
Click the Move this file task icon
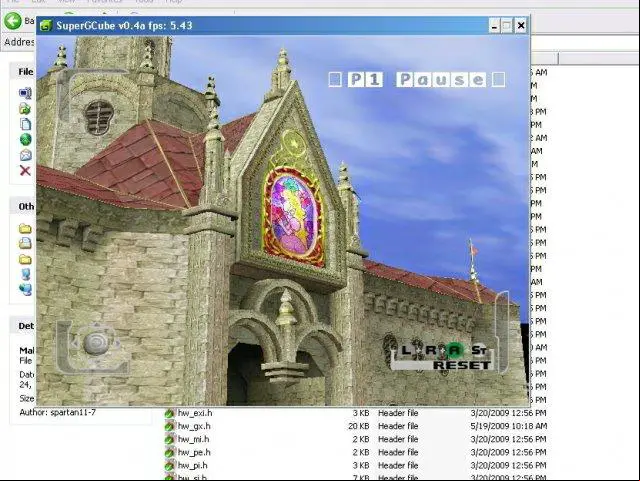tap(25, 109)
